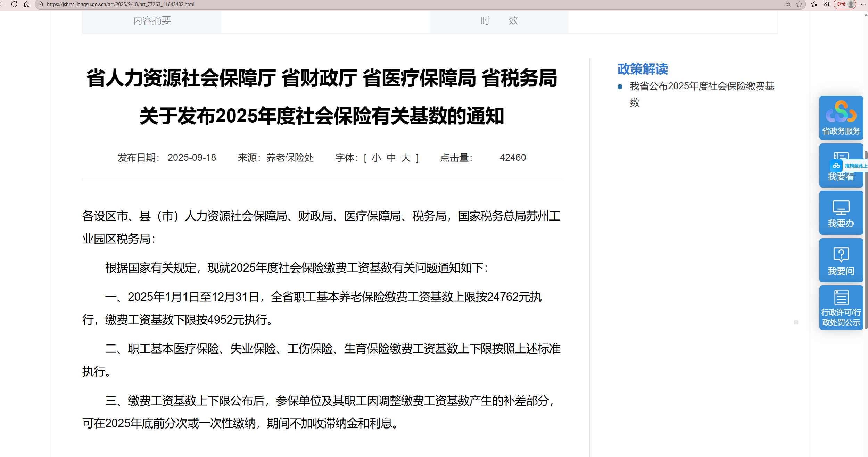The height and width of the screenshot is (457, 868).
Task: Select the 内容摘要 header cell
Action: click(152, 21)
